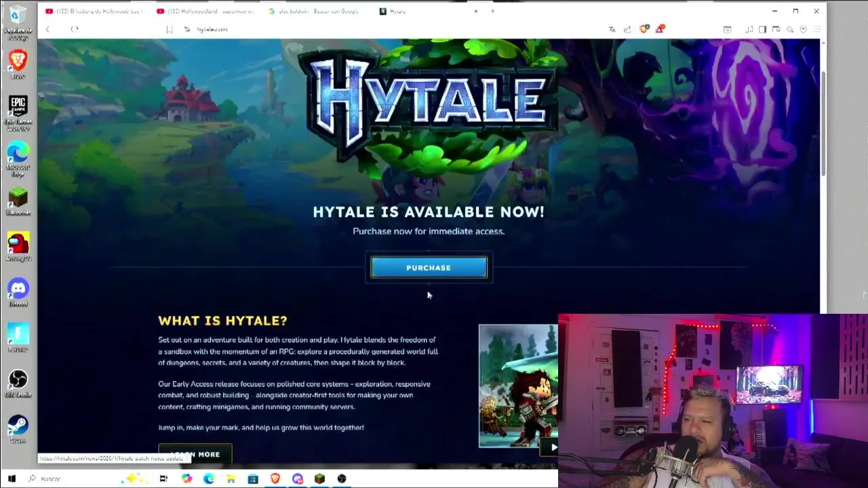Reload the hytale.com page
Viewport: 868px width, 488px height.
click(75, 29)
